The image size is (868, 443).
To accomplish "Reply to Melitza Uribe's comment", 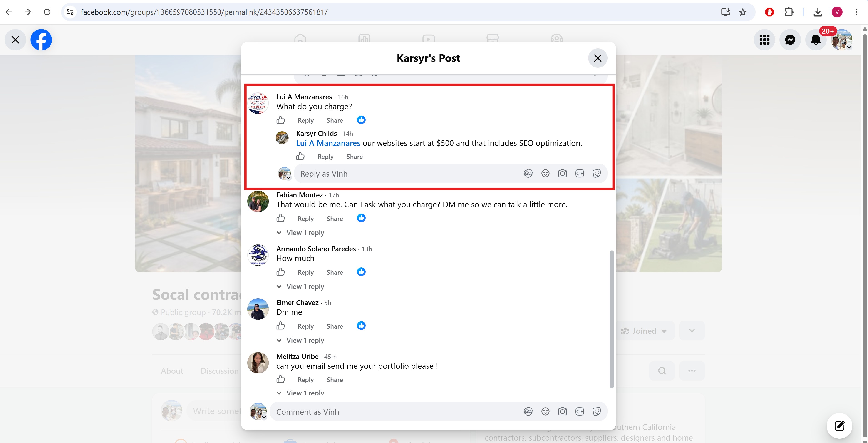I will (x=306, y=380).
